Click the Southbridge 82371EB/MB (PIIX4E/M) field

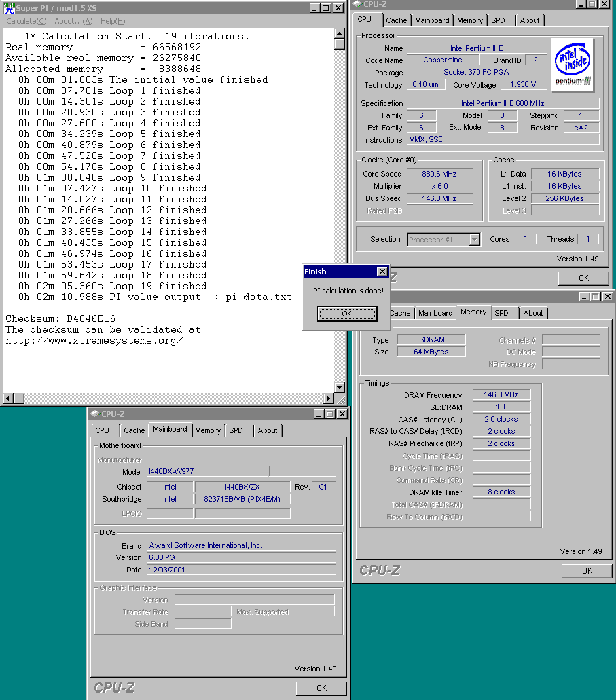(242, 499)
